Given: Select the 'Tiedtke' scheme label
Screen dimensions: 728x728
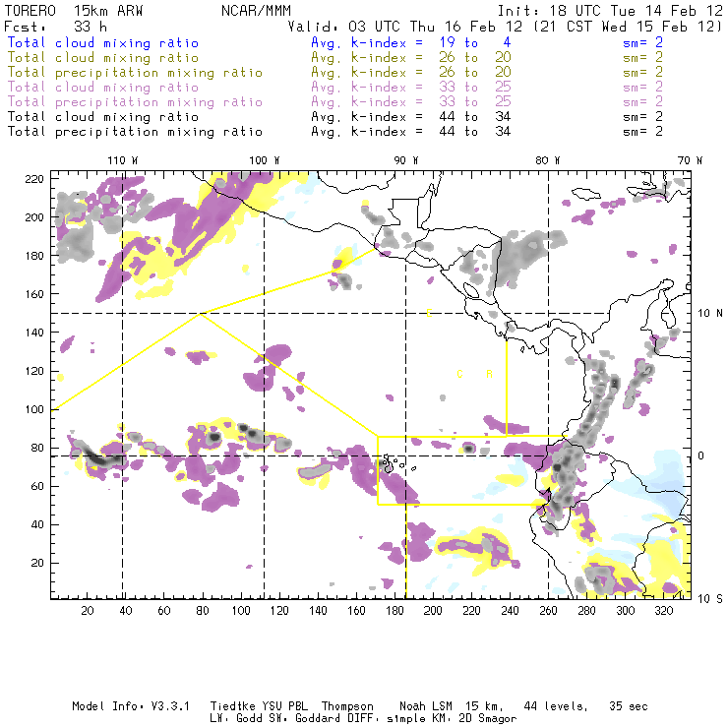Looking at the screenshot, I should coord(232,706).
